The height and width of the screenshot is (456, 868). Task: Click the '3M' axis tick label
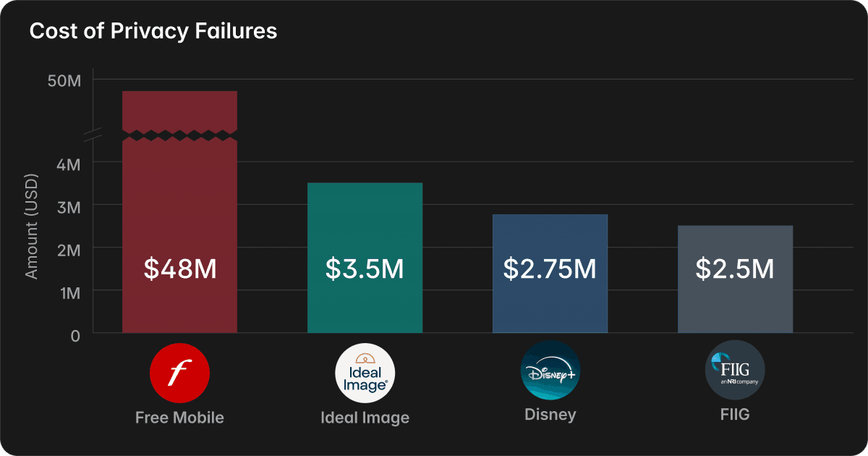[69, 206]
